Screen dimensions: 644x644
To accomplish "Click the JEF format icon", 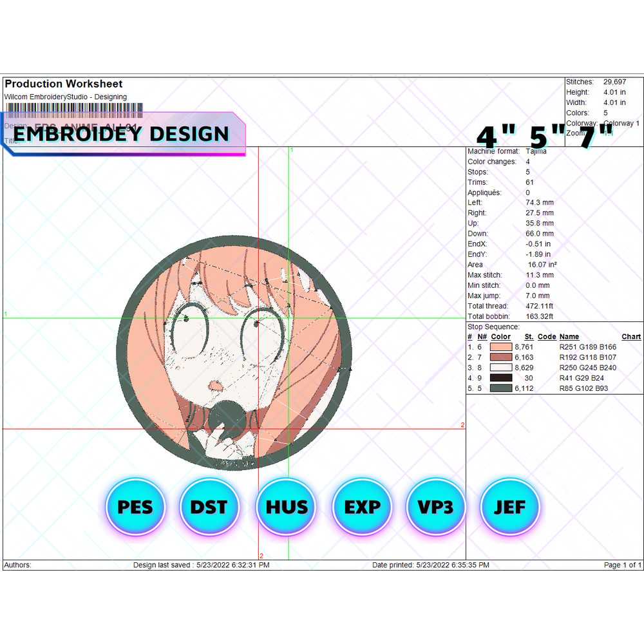I will (x=510, y=507).
